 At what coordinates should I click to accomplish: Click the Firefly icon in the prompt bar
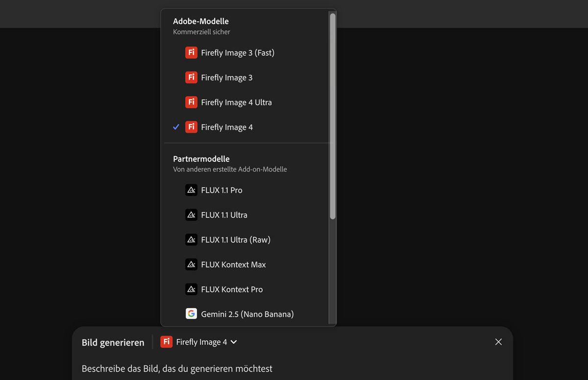point(166,342)
